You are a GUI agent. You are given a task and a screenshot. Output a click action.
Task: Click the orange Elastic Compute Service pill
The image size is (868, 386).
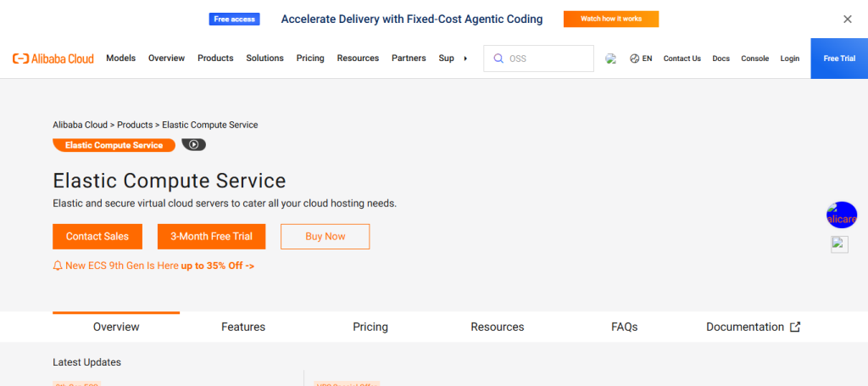click(x=114, y=145)
